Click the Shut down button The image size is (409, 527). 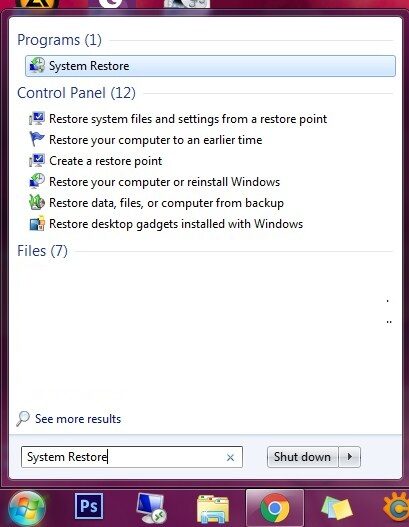click(x=302, y=457)
